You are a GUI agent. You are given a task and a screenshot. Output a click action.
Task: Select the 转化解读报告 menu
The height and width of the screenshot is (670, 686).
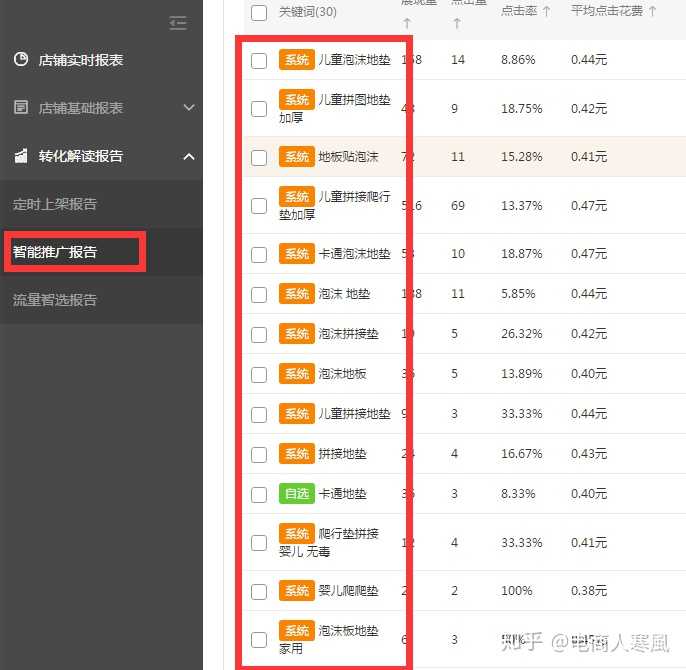81,156
